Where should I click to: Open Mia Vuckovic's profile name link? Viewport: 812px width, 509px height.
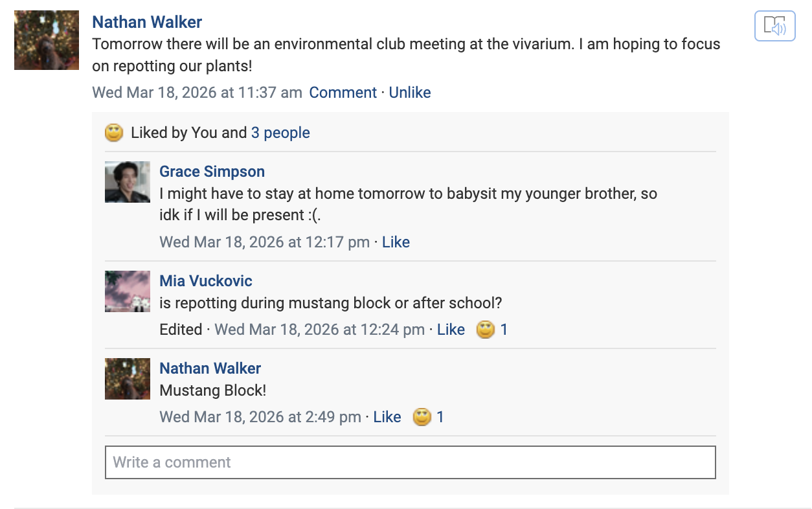[206, 281]
